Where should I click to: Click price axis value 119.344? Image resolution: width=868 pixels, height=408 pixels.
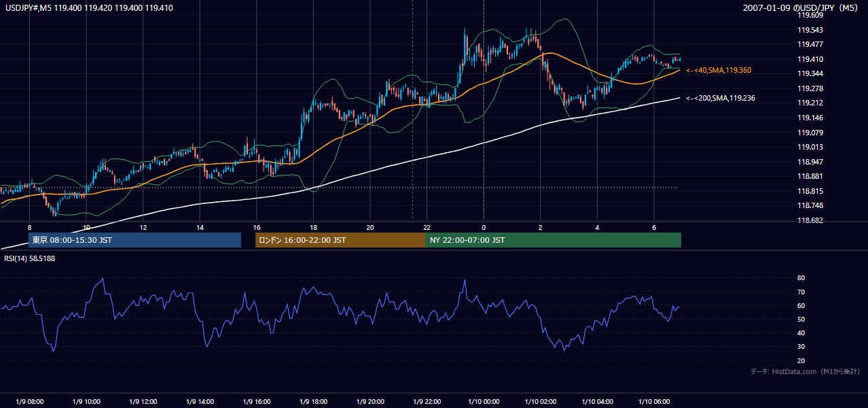pyautogui.click(x=810, y=73)
